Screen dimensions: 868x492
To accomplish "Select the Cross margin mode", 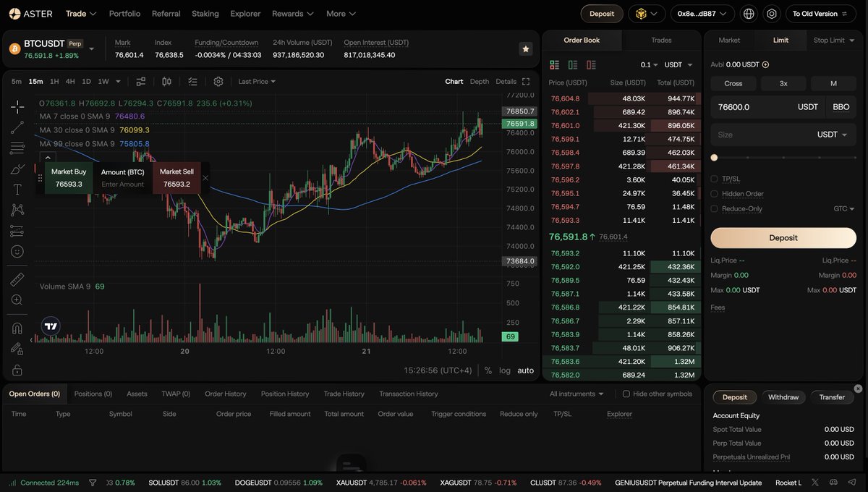I will pyautogui.click(x=733, y=83).
